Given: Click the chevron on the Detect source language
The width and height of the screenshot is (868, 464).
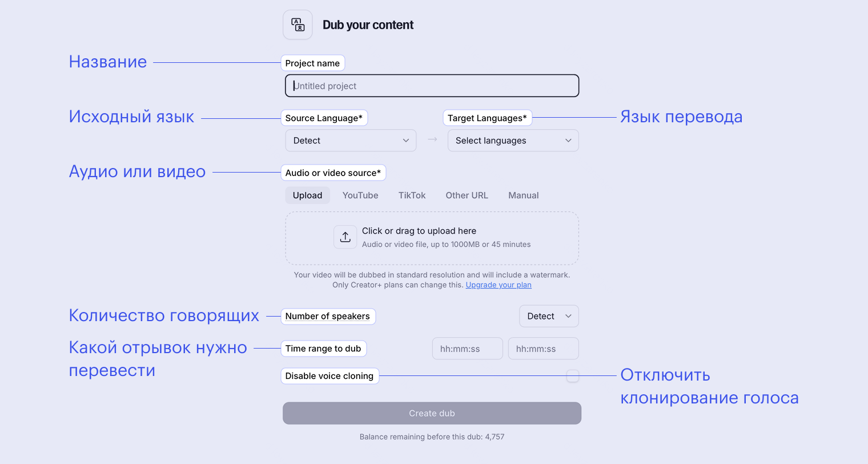Looking at the screenshot, I should click(x=406, y=140).
